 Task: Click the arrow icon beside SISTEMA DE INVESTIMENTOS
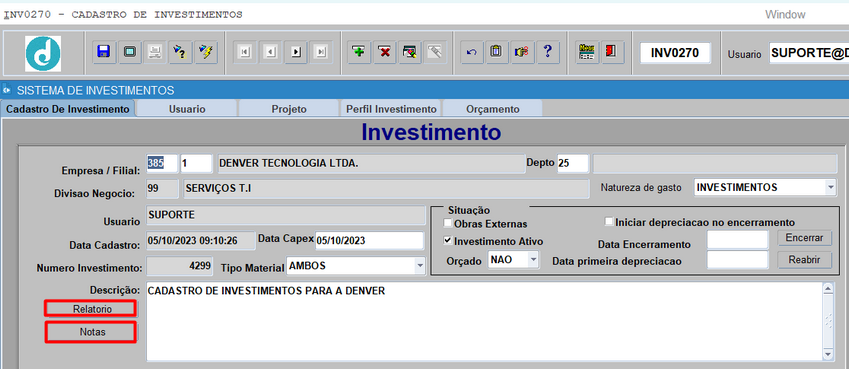click(6, 90)
